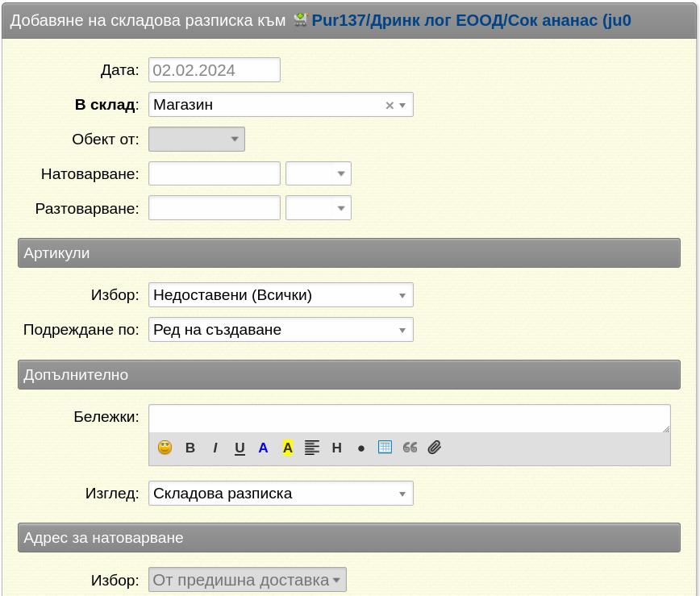The height and width of the screenshot is (596, 700).
Task: Open the Изглед Складова разписка dropdown
Action: 281,494
